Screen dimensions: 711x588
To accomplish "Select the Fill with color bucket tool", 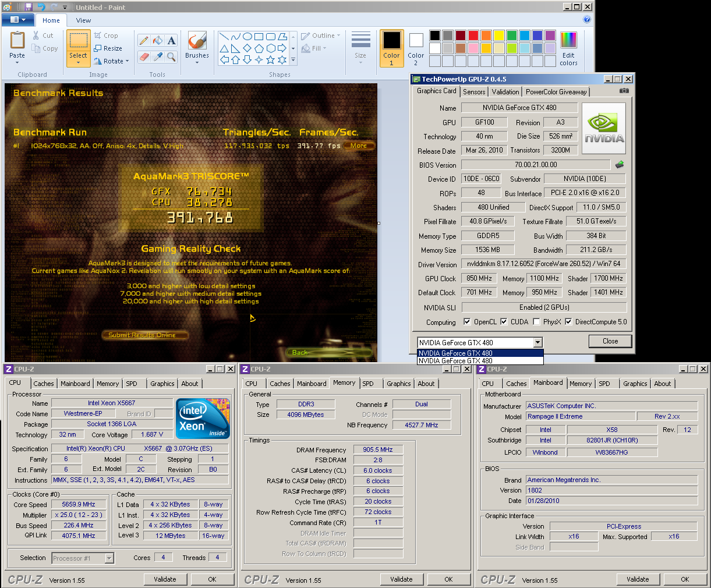I will pyautogui.click(x=158, y=40).
